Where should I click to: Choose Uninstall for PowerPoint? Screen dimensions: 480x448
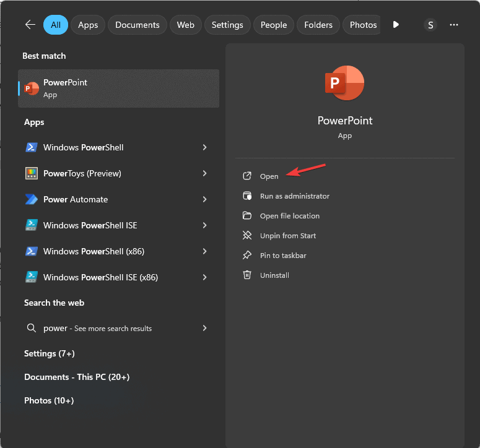coord(274,275)
